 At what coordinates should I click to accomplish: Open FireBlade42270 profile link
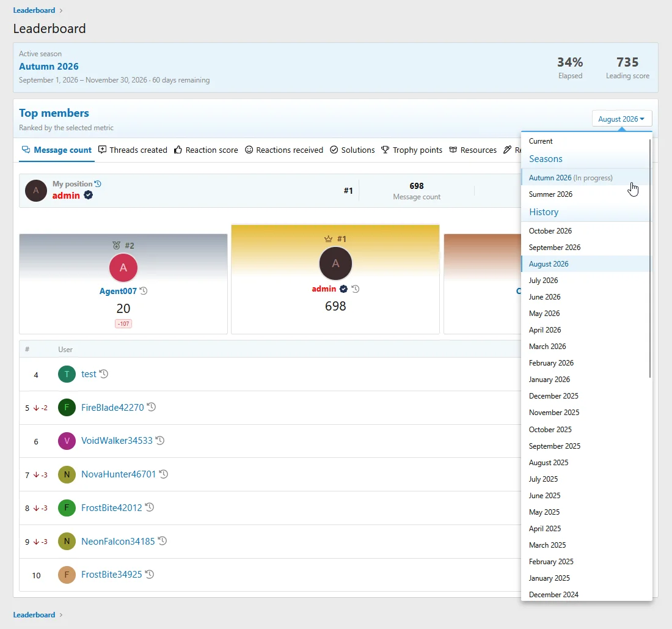(113, 407)
